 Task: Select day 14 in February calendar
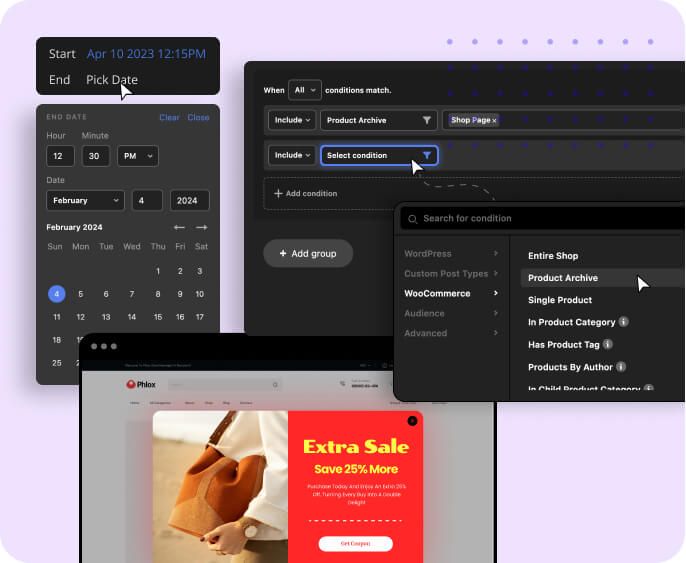(132, 317)
